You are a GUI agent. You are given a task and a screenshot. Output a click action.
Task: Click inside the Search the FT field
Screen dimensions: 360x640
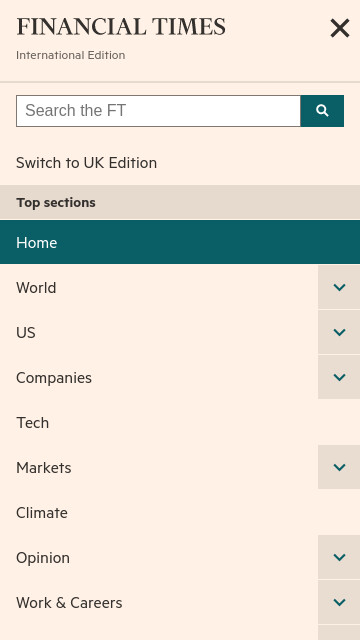[158, 111]
